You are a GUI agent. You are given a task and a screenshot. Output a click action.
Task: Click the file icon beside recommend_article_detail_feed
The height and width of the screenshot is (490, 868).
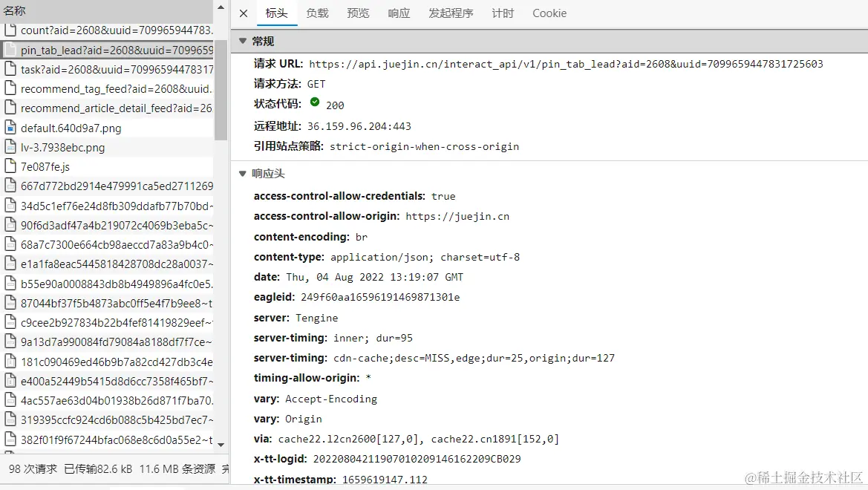point(10,108)
